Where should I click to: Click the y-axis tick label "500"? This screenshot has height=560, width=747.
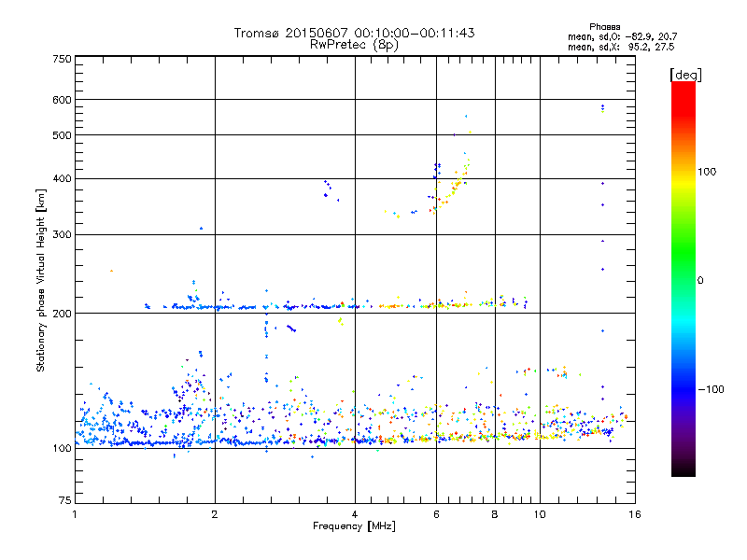click(62, 135)
